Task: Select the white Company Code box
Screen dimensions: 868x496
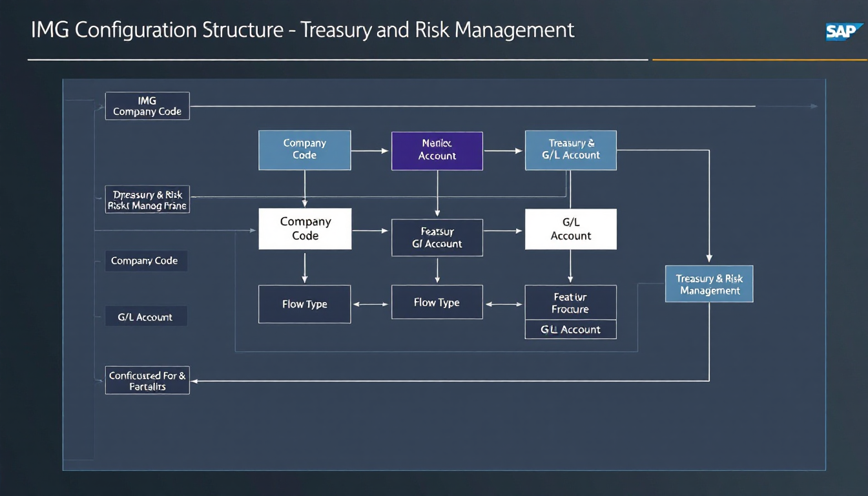Action: pos(305,229)
